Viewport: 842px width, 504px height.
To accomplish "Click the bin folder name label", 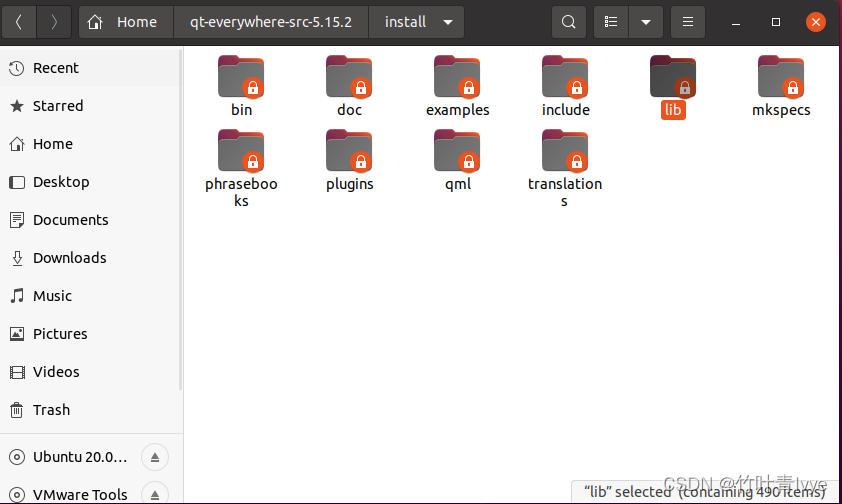I will pos(242,110).
